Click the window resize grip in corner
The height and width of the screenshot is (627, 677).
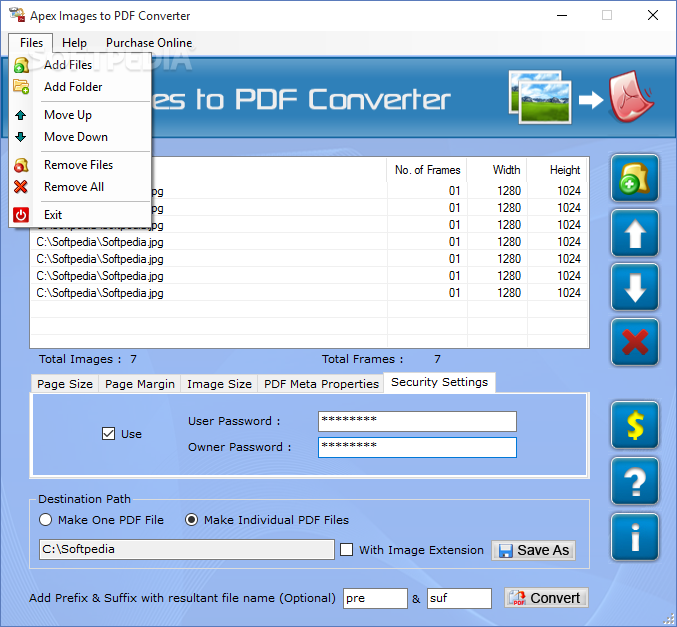pos(669,619)
